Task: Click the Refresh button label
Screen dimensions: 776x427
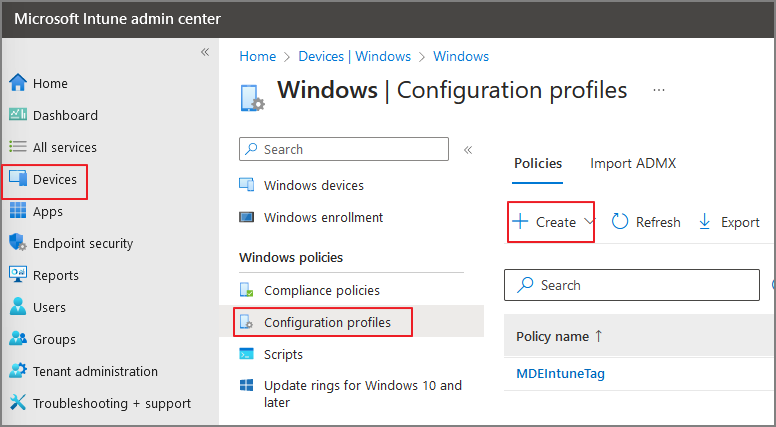Action: (658, 222)
